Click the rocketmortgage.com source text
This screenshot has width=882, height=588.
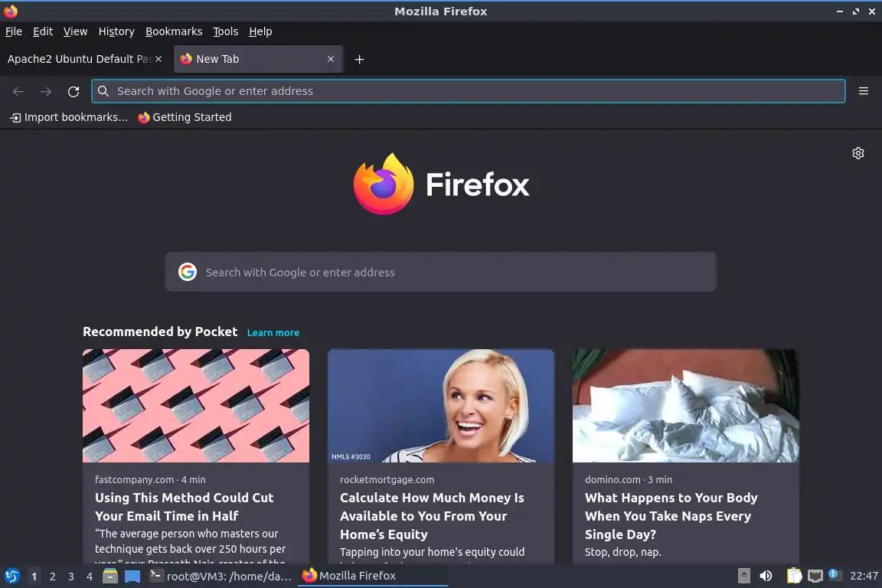pos(387,479)
